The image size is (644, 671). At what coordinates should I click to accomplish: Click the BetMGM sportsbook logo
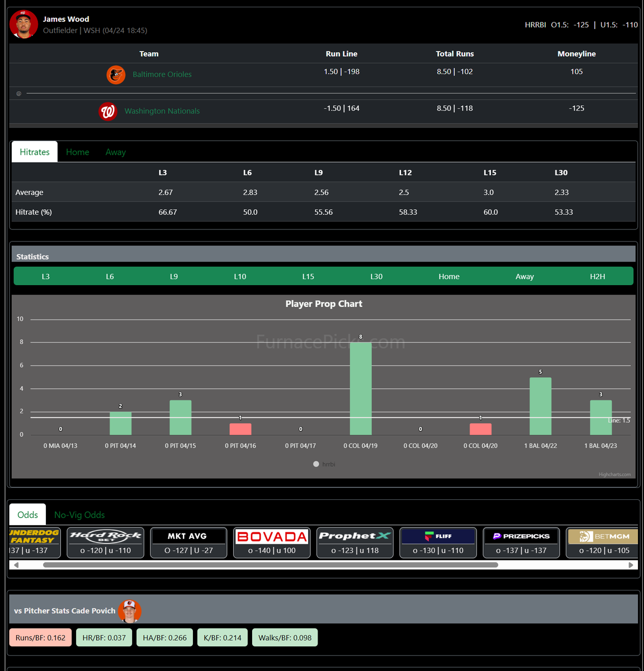pyautogui.click(x=603, y=536)
